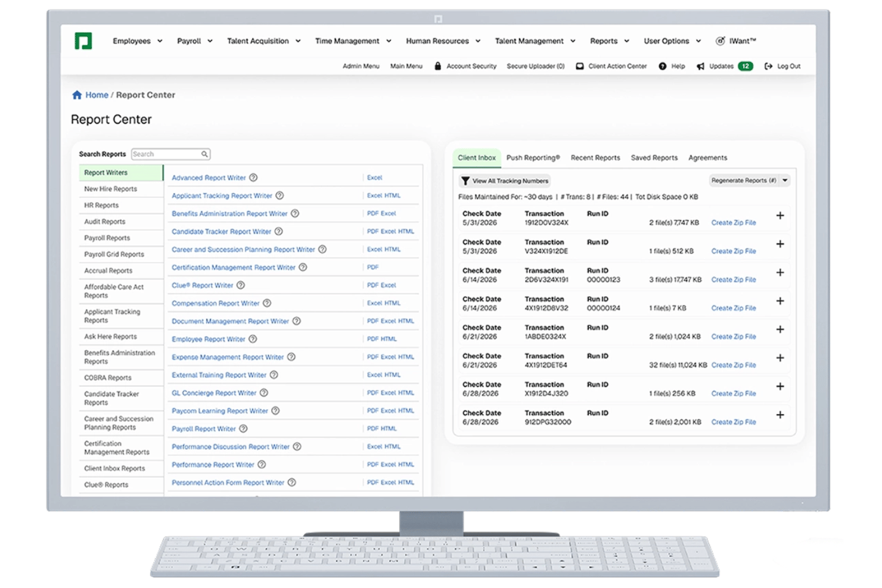This screenshot has height=588, width=882.
Task: Expand the Time Management menu
Action: click(x=353, y=41)
